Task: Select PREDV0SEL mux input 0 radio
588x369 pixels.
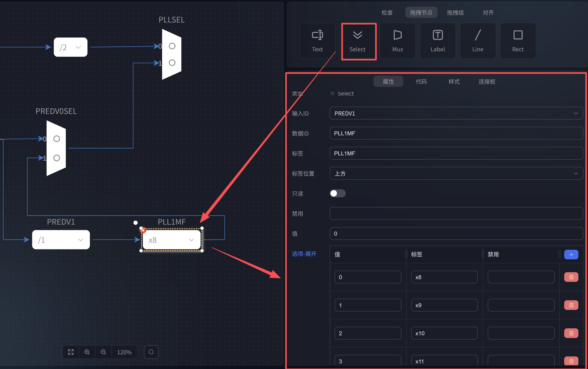Action: 57,139
